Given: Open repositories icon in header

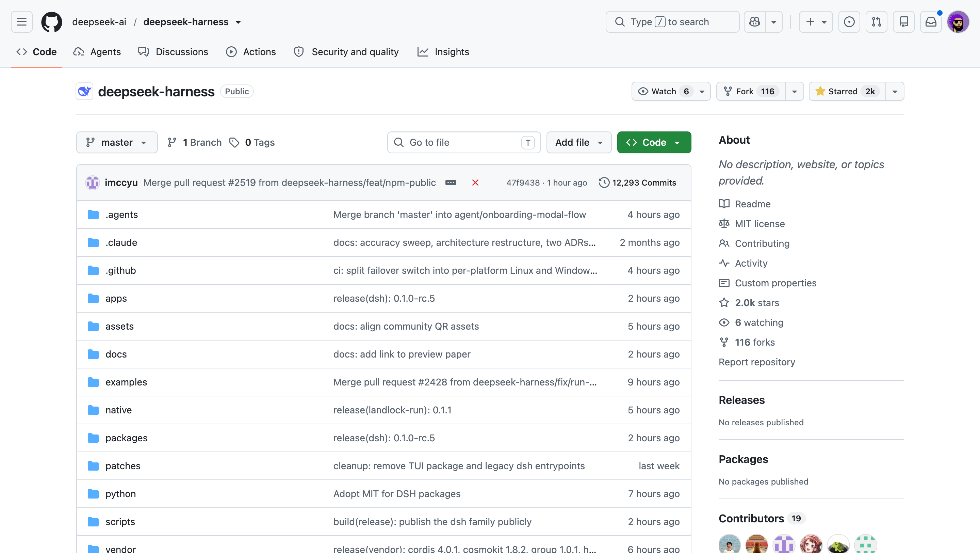Looking at the screenshot, I should pos(904,22).
